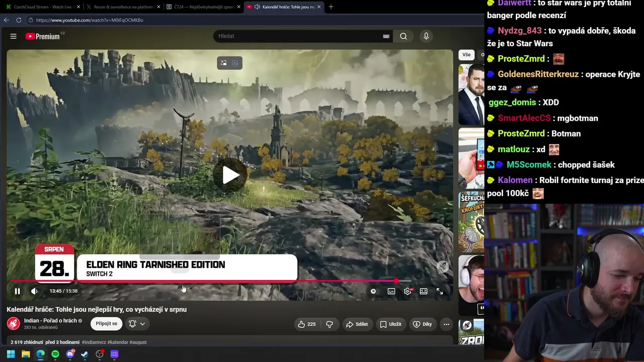This screenshot has width=644, height=362.
Task: Save video with the Uložit button
Action: point(390,324)
